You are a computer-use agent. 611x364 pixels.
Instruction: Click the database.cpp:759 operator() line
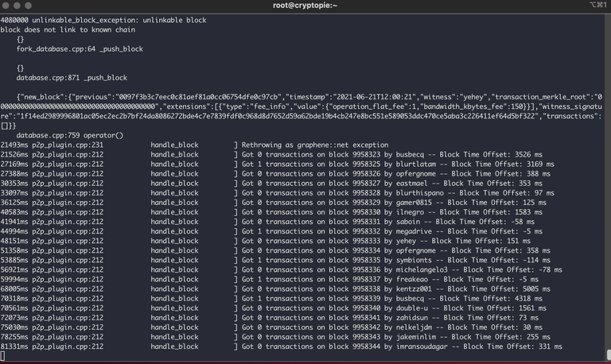pos(70,135)
